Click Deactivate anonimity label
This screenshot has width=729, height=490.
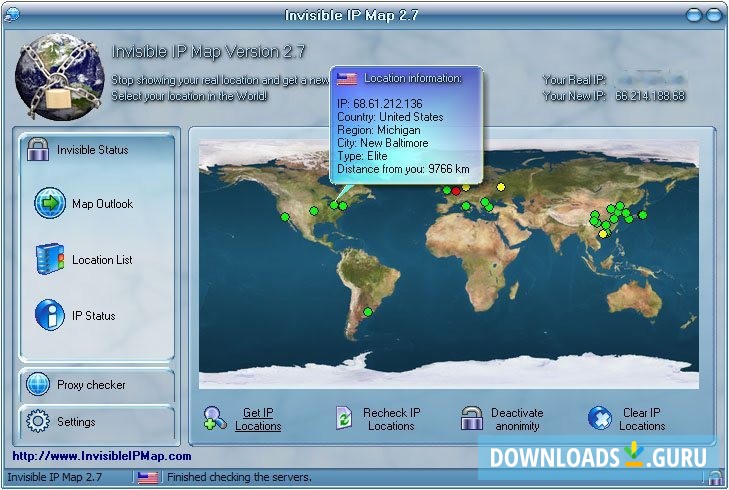click(517, 419)
